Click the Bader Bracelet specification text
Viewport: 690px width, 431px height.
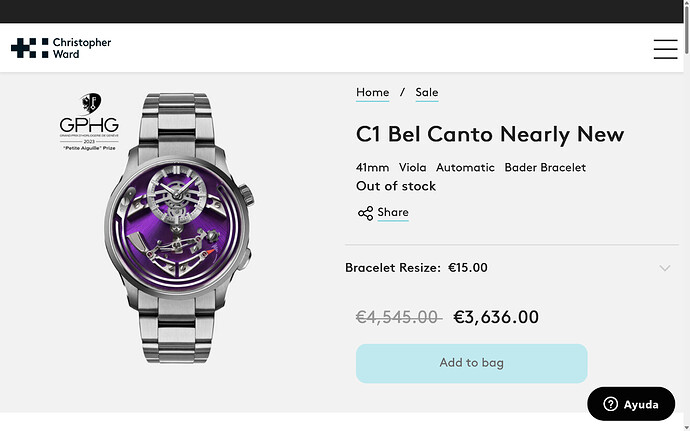tap(545, 167)
